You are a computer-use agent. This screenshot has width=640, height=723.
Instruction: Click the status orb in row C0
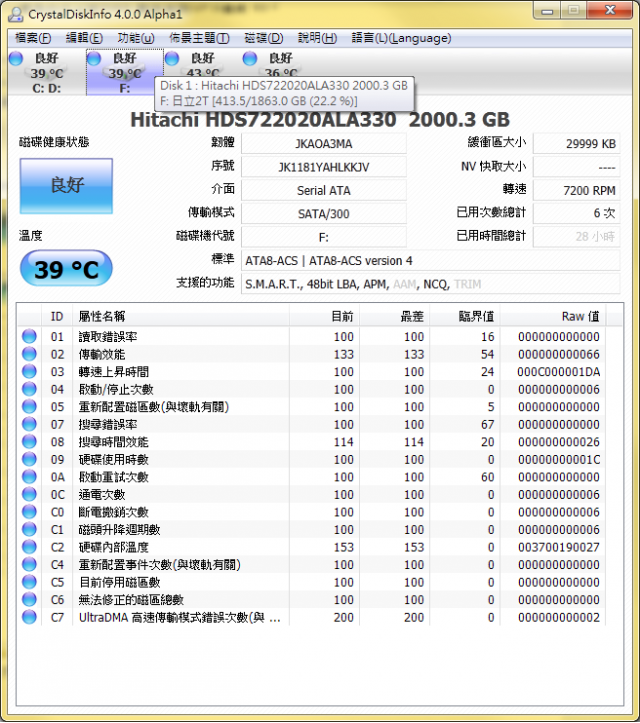coord(29,511)
